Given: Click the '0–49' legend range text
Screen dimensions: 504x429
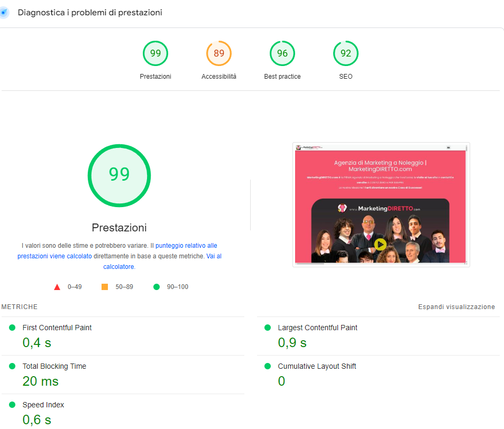Looking at the screenshot, I should click(75, 287).
